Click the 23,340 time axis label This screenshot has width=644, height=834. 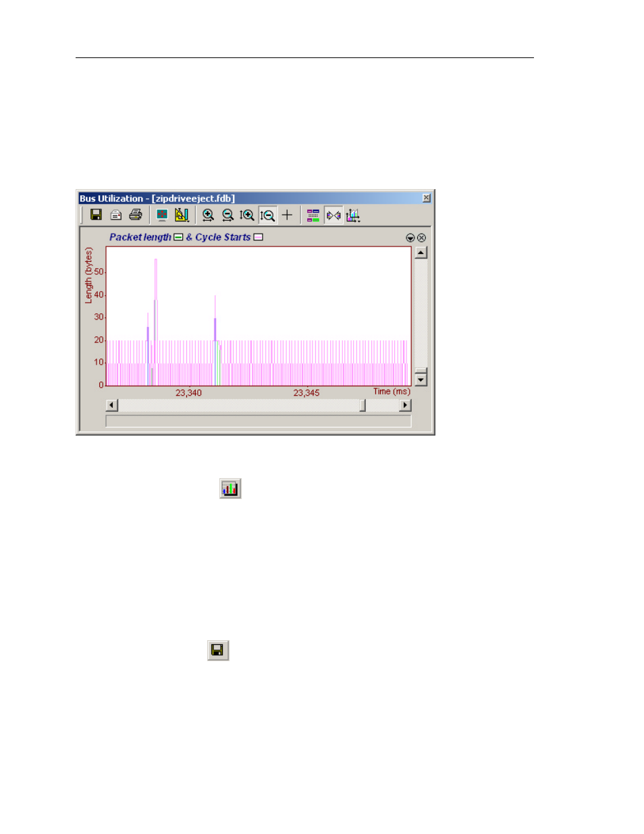(x=188, y=393)
